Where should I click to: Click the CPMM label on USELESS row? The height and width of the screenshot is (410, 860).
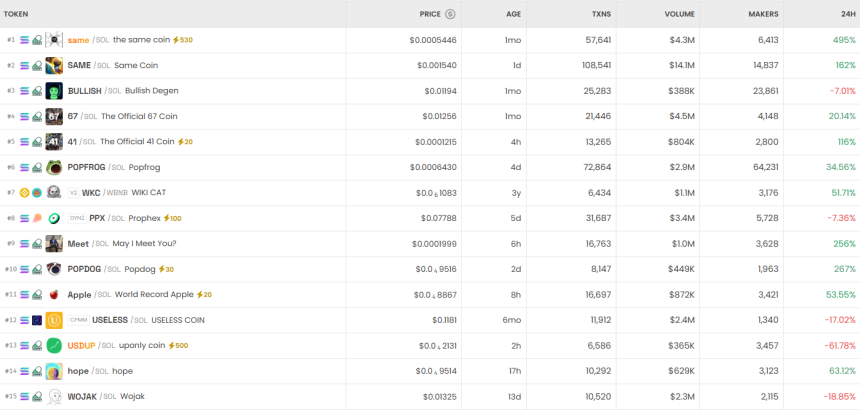pyautogui.click(x=79, y=320)
